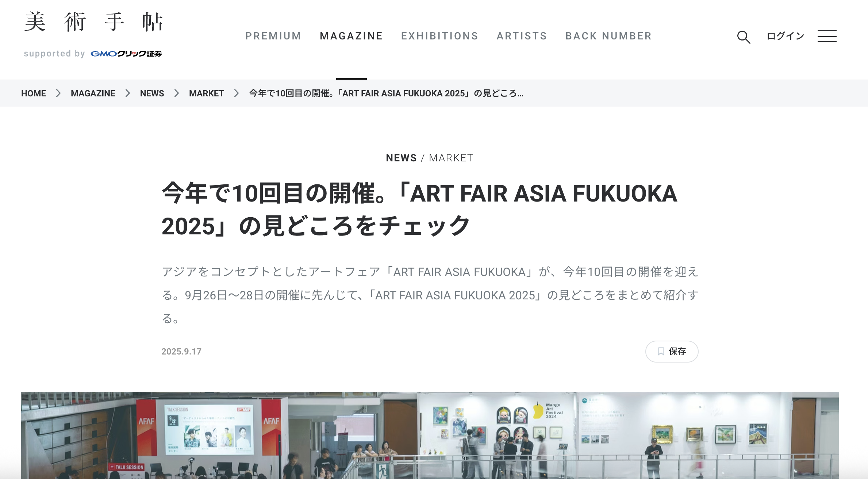Image resolution: width=868 pixels, height=479 pixels.
Task: Save the article with the 保存 button
Action: 672,352
